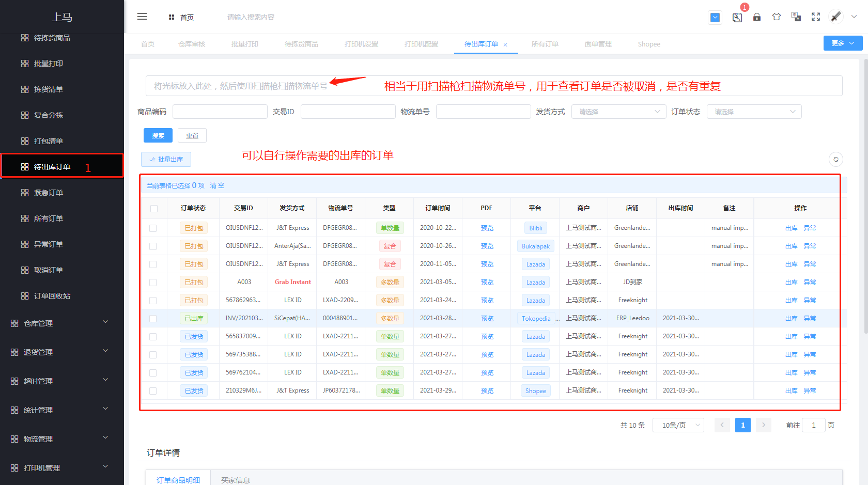The width and height of the screenshot is (868, 485).
Task: Switch to 面单管理 tab
Action: pos(598,44)
